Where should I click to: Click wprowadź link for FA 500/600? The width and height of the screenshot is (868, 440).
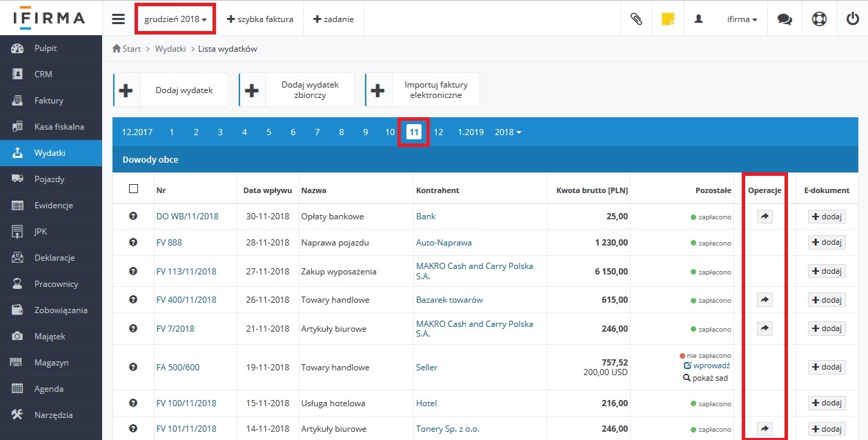707,366
